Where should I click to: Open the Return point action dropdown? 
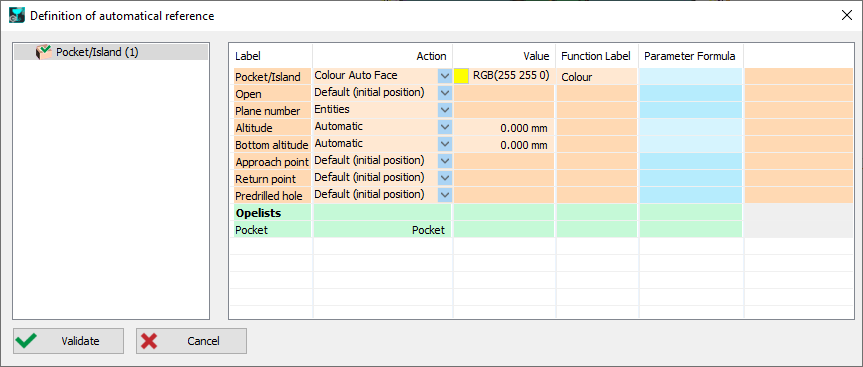[x=445, y=178]
